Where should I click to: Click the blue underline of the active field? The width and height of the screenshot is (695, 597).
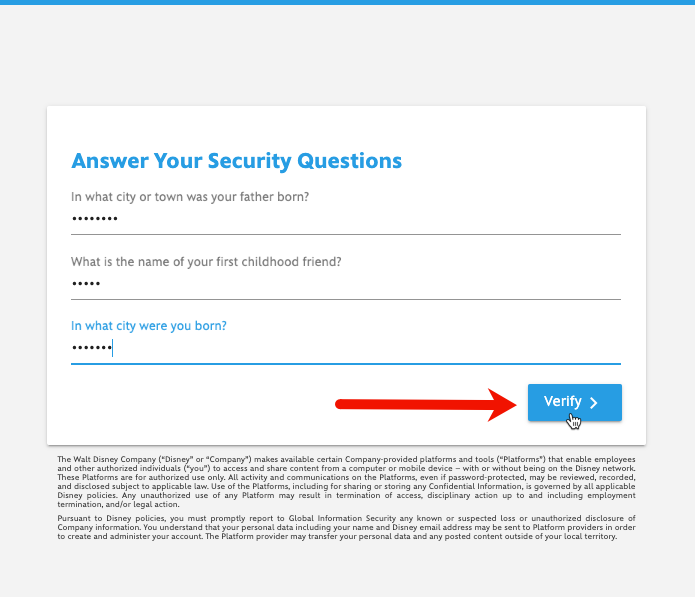(346, 364)
